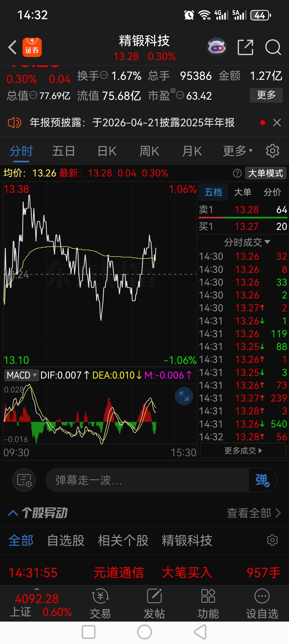Open the robot assistant avatar
The width and height of the screenshot is (289, 644).
pos(216,47)
